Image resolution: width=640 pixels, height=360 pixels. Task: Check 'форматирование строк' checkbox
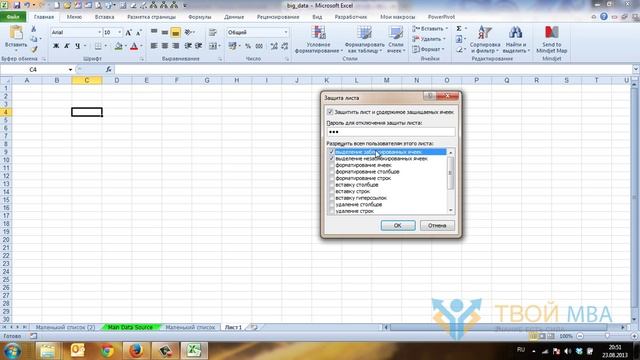tap(331, 178)
